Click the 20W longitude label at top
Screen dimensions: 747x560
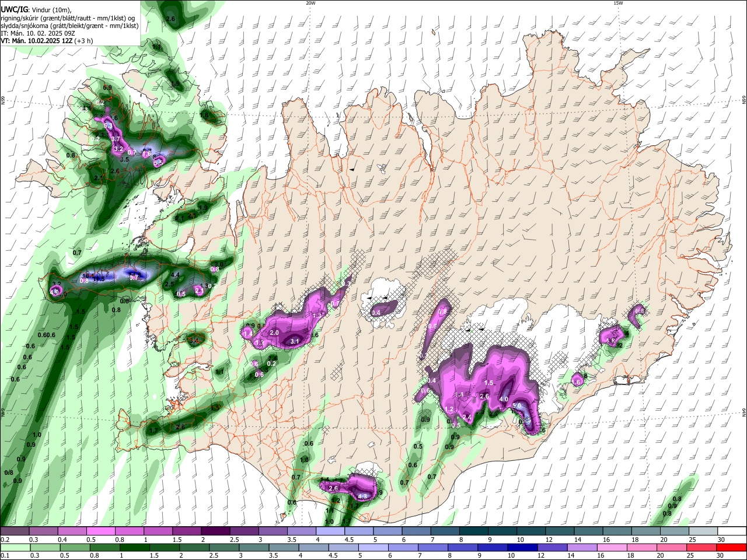tap(310, 3)
